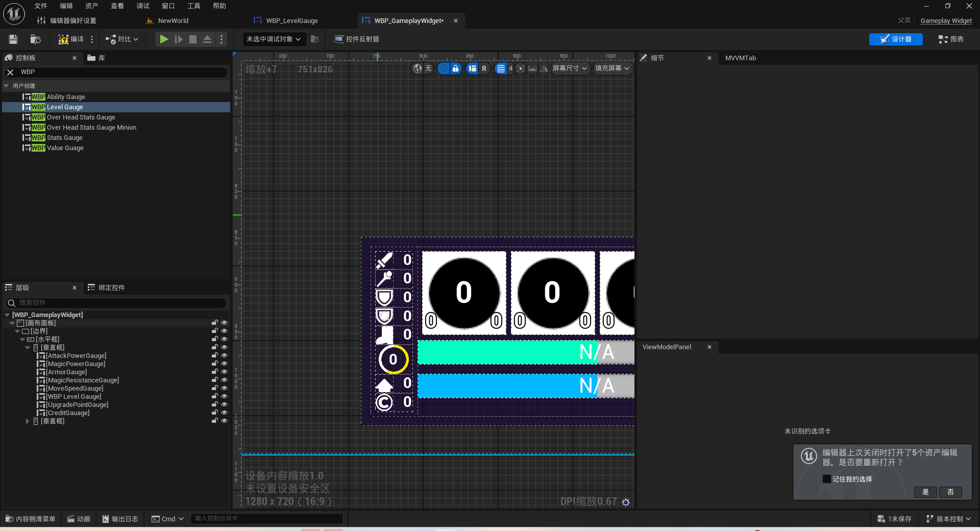980x531 pixels.
Task: Save the current widget blueprint asset
Action: pyautogui.click(x=13, y=39)
